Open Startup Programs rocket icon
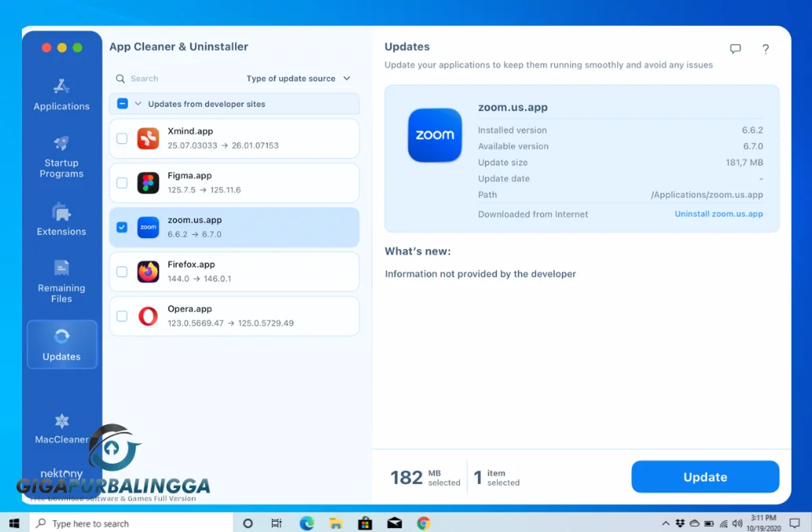The image size is (812, 532). (61, 143)
